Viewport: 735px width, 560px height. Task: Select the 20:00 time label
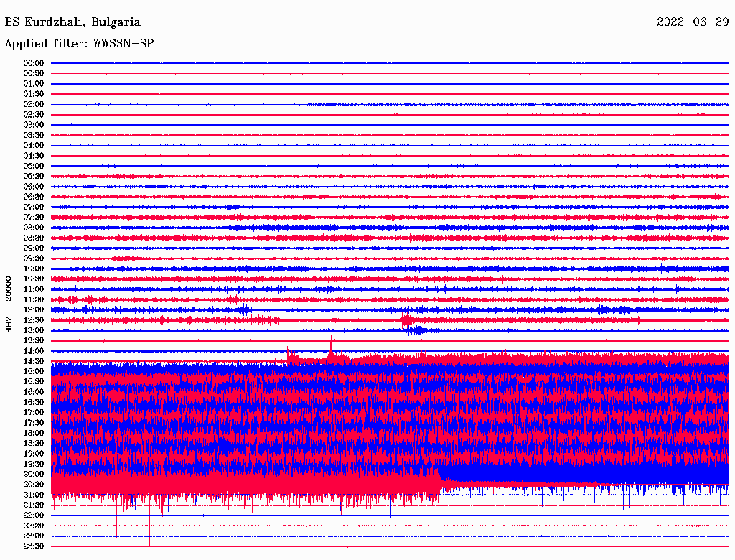click(x=34, y=474)
